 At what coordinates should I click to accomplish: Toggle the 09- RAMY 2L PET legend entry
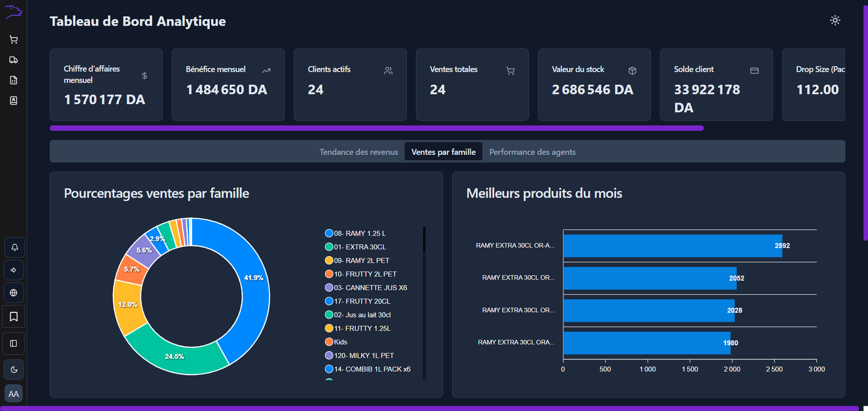tap(357, 261)
